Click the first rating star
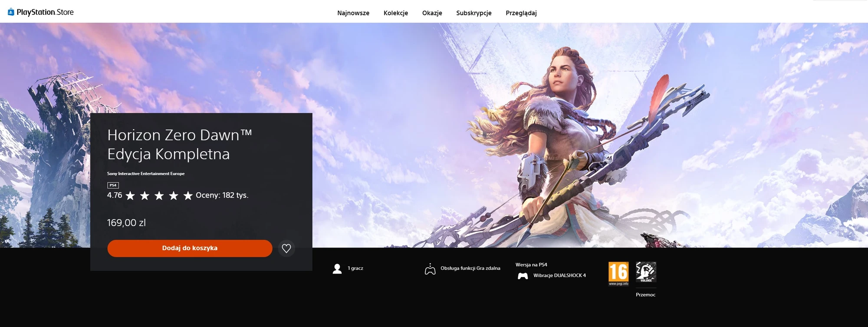This screenshot has height=327, width=868. click(x=130, y=196)
